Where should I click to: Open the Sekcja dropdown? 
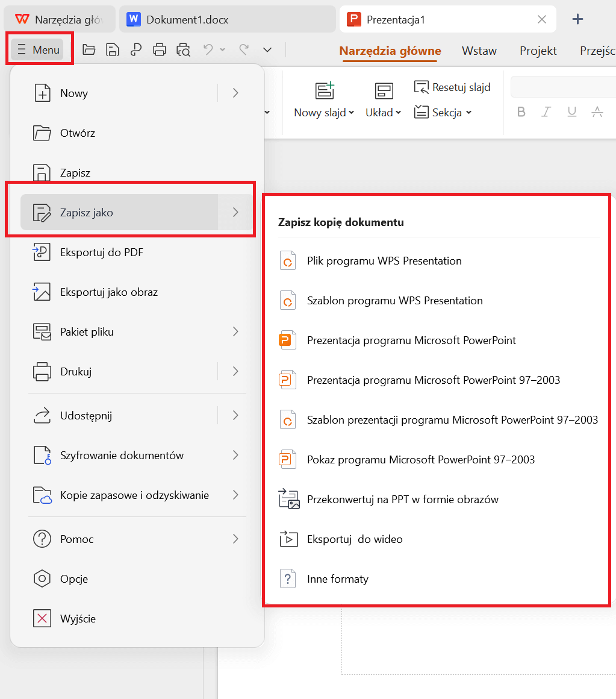(443, 112)
